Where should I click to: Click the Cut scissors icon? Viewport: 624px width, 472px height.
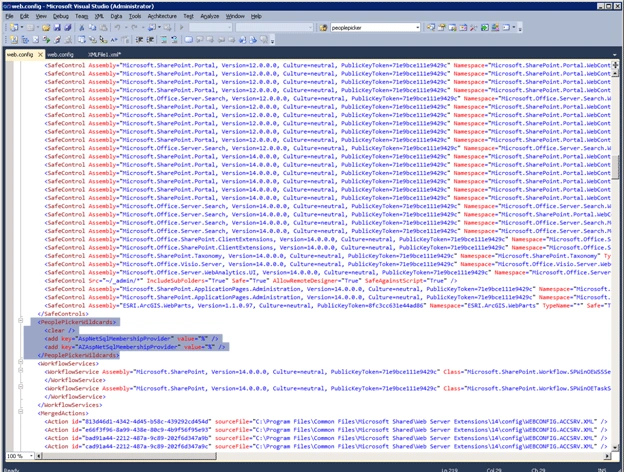81,27
